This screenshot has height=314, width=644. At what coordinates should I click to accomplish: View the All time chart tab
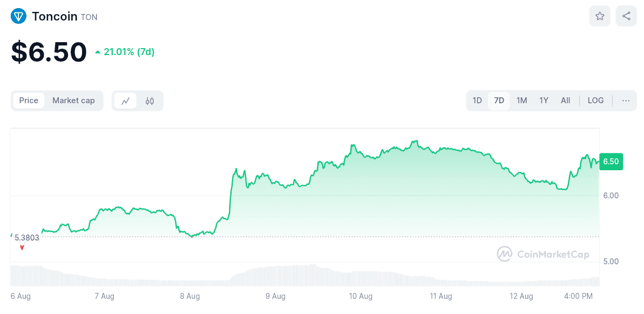[565, 101]
